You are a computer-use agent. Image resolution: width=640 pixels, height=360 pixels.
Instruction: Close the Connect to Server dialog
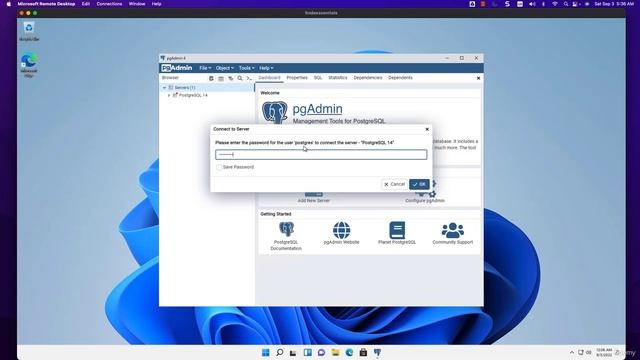pos(427,129)
